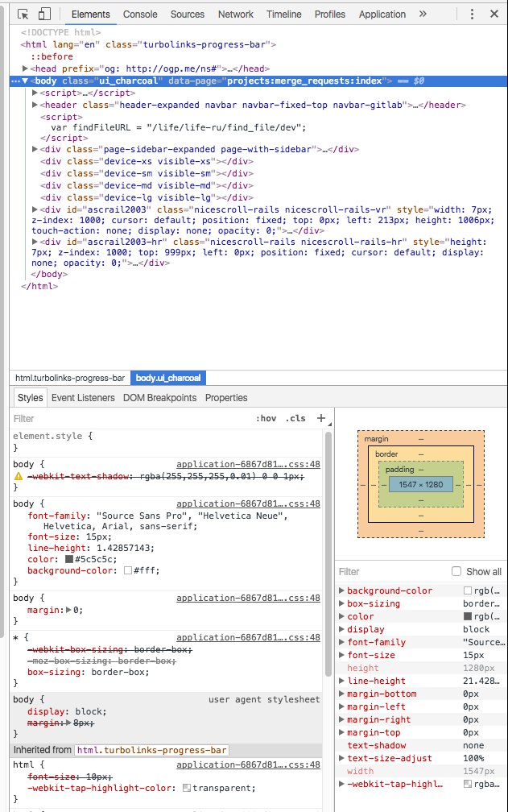Screen dimensions: 508x812
Task: Expand the margin shorthand in body rule
Action: pos(68,610)
